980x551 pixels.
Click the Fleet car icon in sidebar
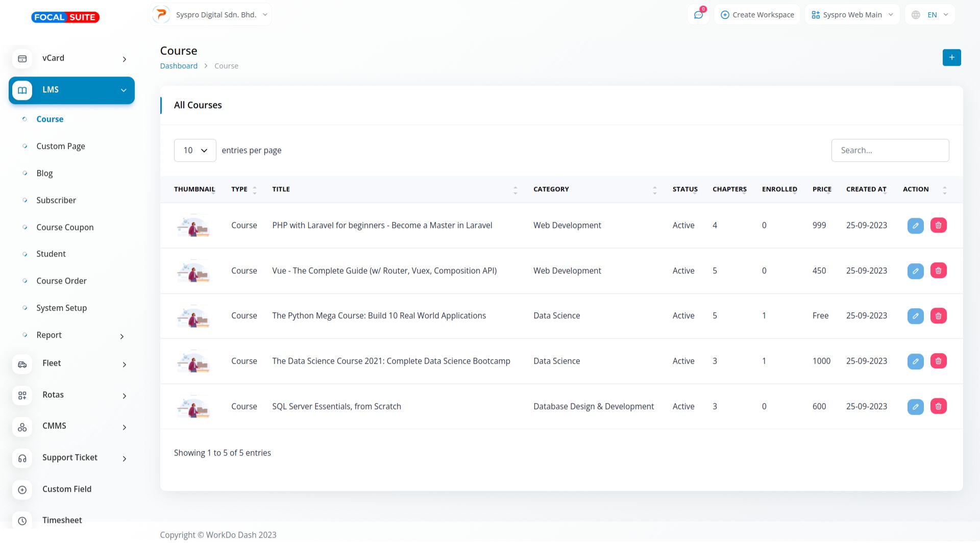(22, 364)
